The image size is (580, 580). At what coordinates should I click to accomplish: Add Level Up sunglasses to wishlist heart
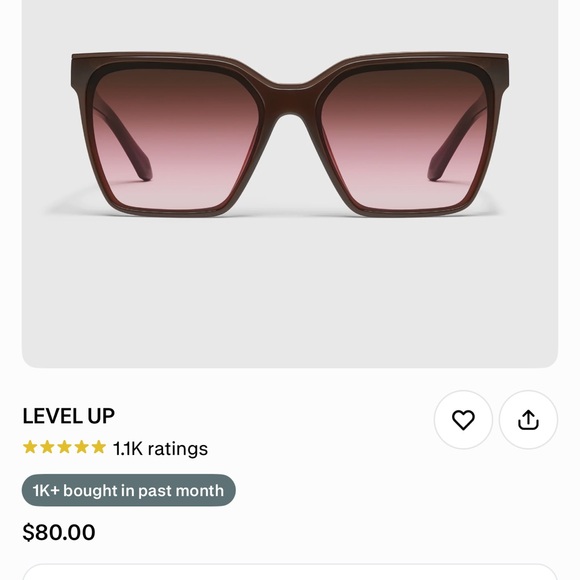(463, 419)
